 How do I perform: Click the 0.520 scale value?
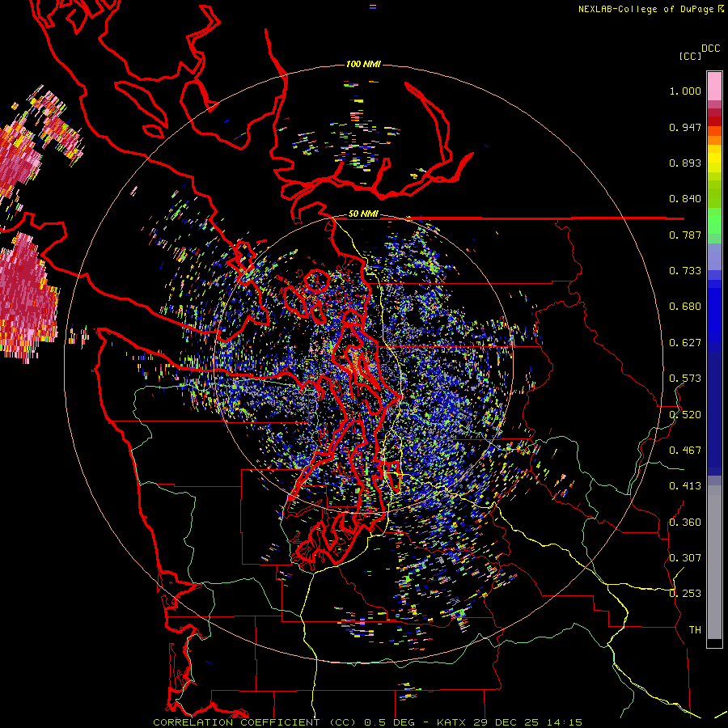coord(685,415)
